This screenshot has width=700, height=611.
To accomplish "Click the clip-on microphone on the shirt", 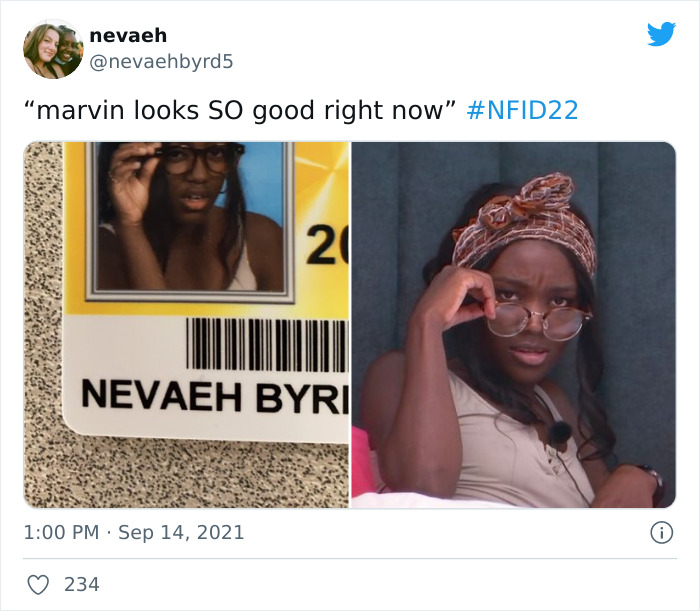I will (559, 431).
